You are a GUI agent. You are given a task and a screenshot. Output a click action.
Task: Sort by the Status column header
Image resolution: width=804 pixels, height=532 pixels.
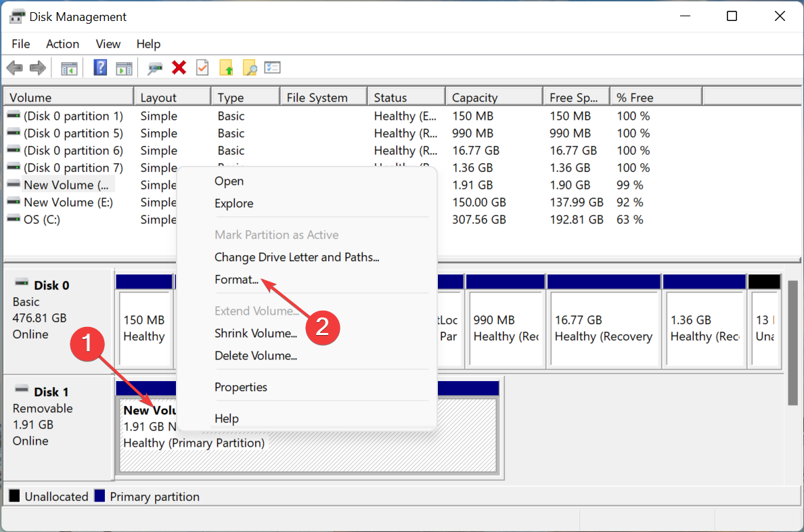[x=390, y=97]
